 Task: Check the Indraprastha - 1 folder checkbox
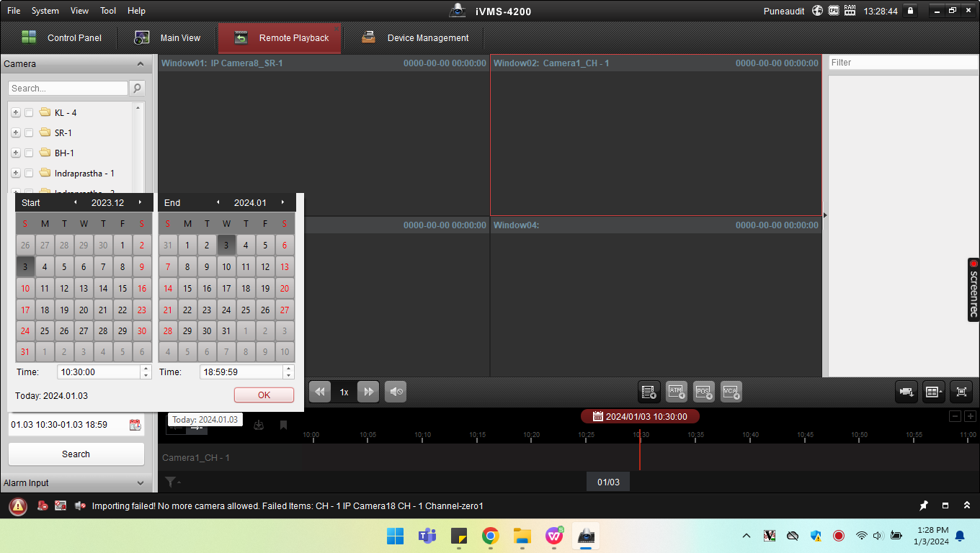(29, 174)
